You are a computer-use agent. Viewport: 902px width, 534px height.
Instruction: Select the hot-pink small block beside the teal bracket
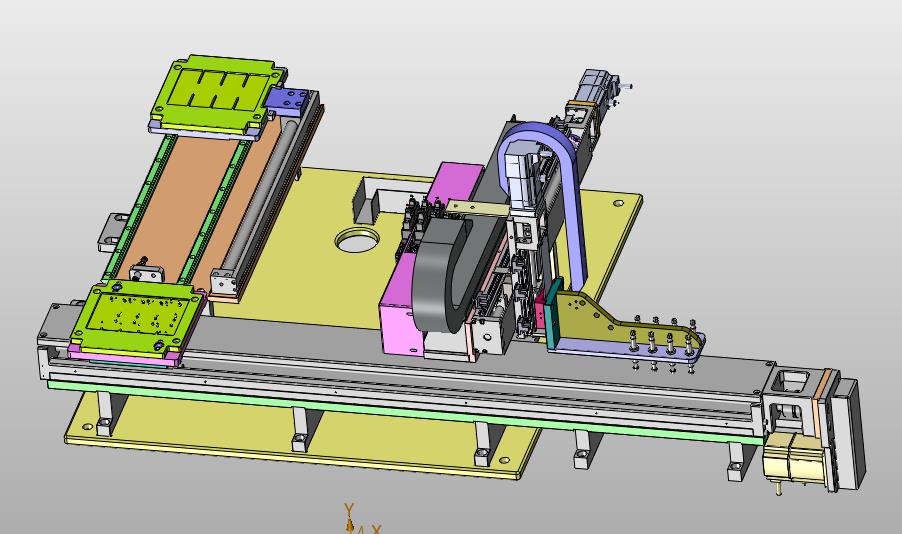pyautogui.click(x=540, y=312)
